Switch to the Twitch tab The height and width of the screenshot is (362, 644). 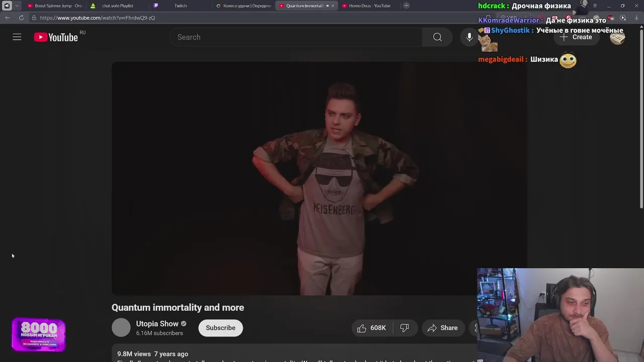pos(180,6)
